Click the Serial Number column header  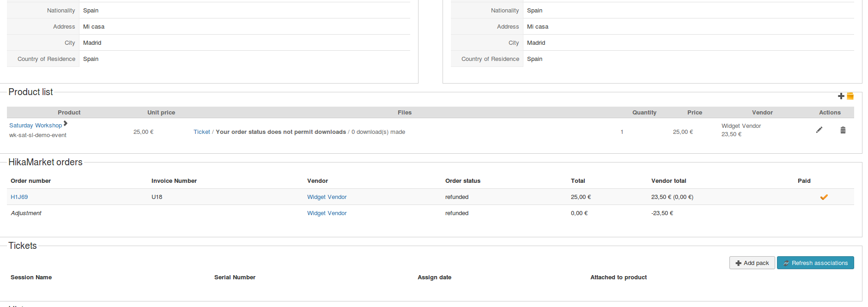[x=235, y=277]
